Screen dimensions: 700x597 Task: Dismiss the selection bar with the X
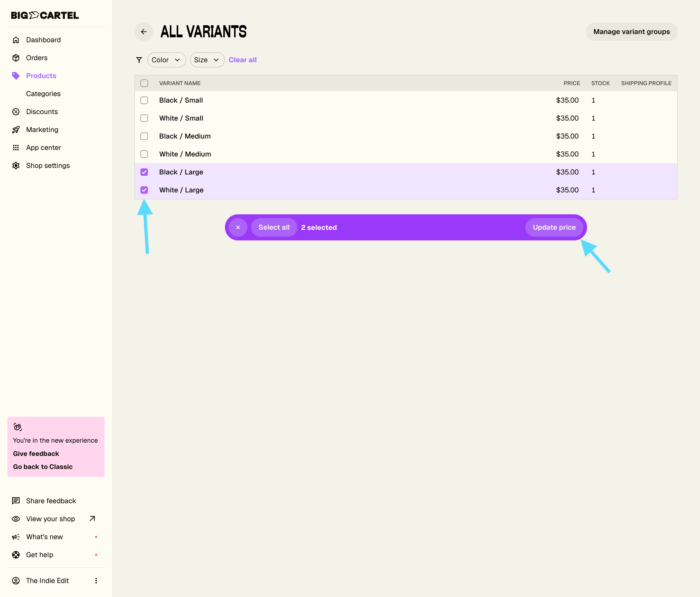point(238,227)
